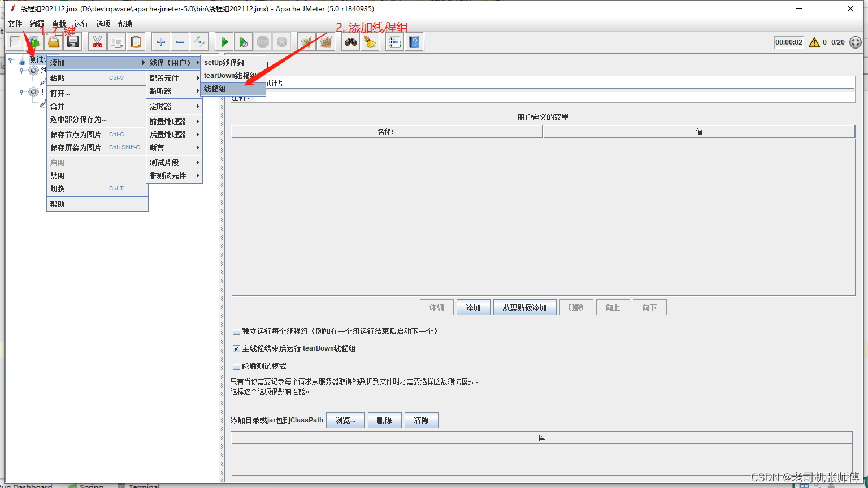The width and height of the screenshot is (868, 488).
Task: Select 打开... in the context menu
Action: click(97, 93)
